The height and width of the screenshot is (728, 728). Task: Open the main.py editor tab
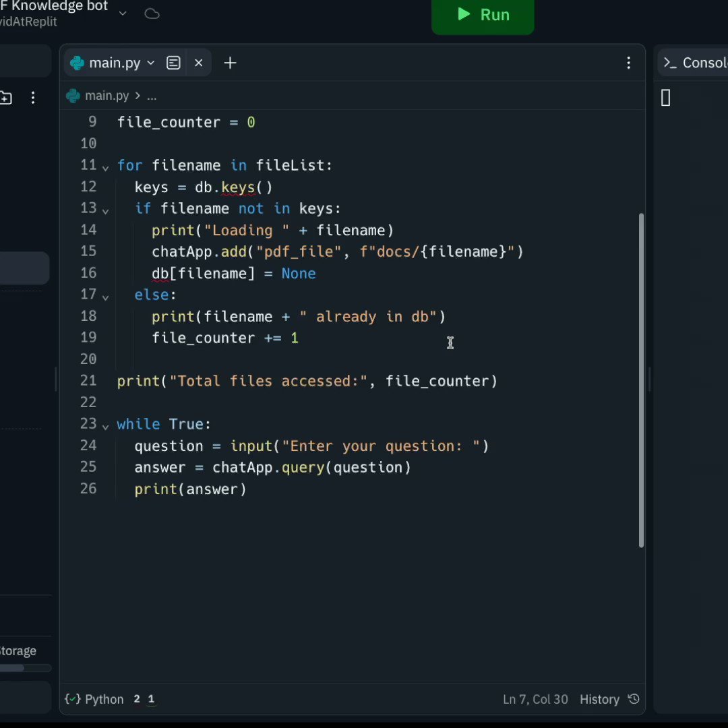click(114, 63)
